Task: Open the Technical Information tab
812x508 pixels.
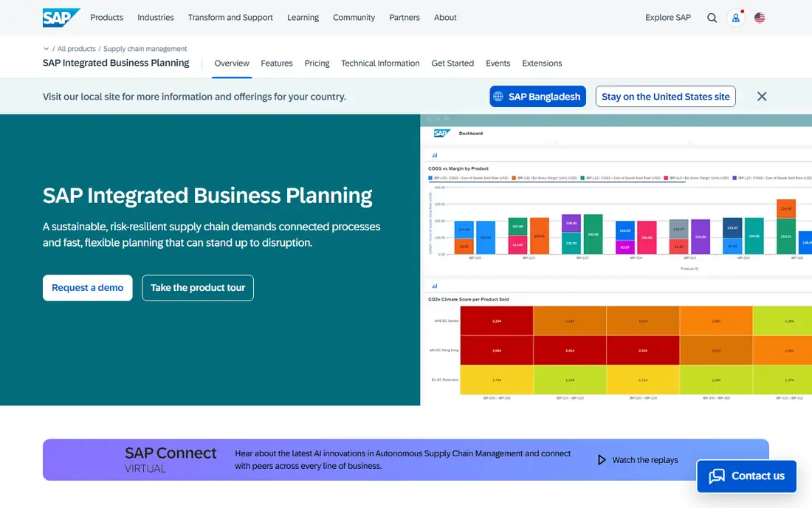Action: [x=380, y=63]
